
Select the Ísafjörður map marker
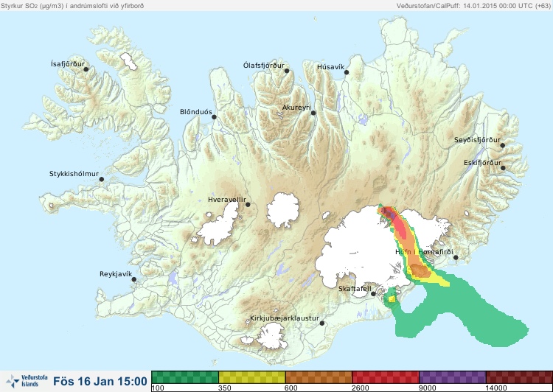point(86,69)
